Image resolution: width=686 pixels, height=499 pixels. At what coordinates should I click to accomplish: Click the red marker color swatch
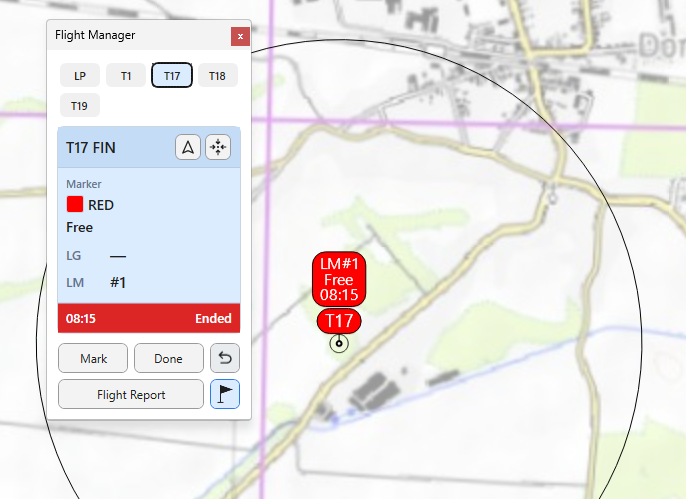click(x=75, y=204)
